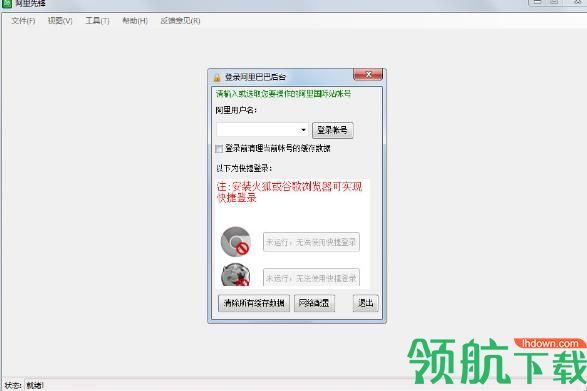
Task: Click the green app icon in title bar
Action: 6,3
